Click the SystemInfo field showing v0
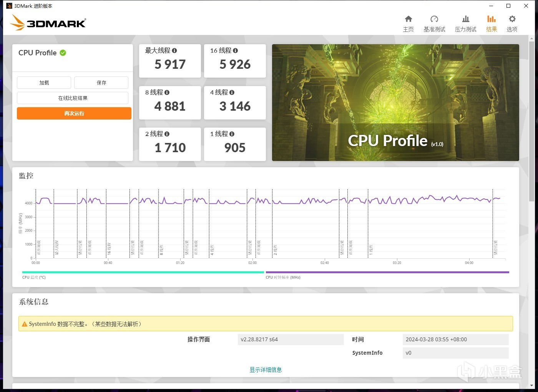Image resolution: width=538 pixels, height=392 pixels. (455, 353)
